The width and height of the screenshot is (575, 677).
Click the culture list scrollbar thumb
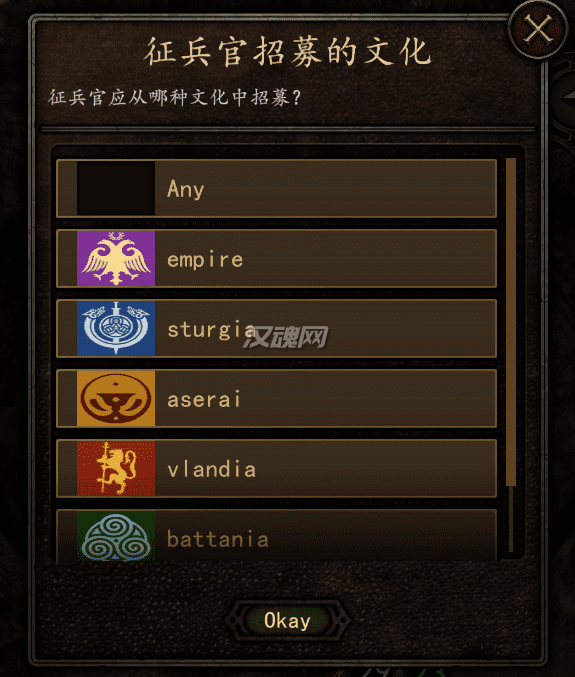[511, 322]
